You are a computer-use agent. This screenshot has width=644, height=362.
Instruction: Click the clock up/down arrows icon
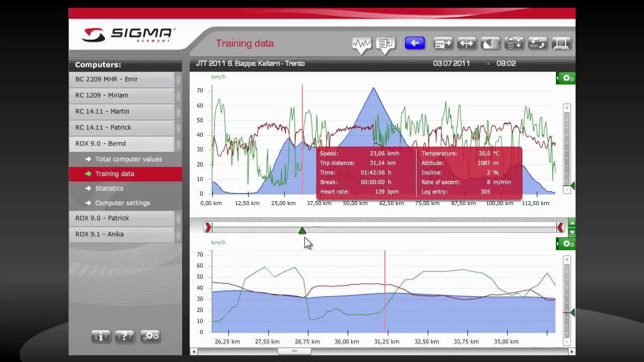pyautogui.click(x=514, y=44)
